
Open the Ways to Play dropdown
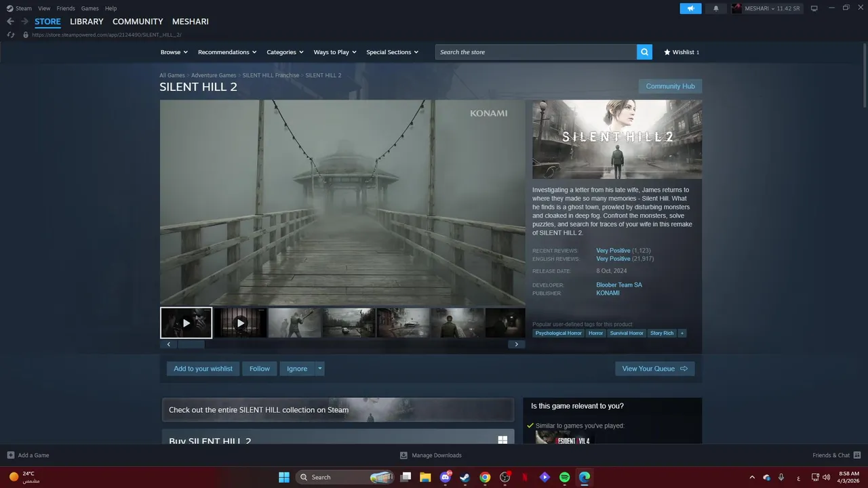tap(335, 52)
